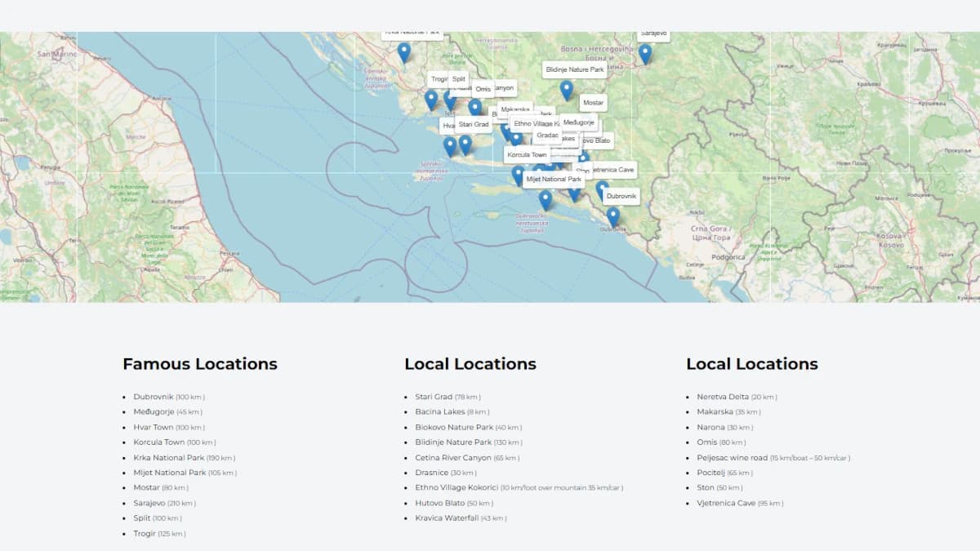Viewport: 980px width, 551px height.
Task: Open Bacina Lakes list item
Action: click(440, 412)
